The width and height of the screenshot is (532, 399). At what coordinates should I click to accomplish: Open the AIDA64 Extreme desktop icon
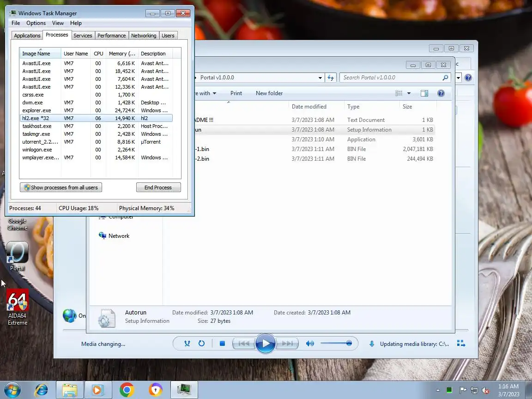17,307
